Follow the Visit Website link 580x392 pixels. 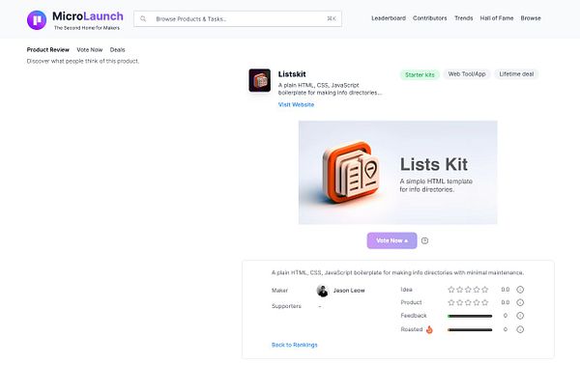tap(296, 105)
